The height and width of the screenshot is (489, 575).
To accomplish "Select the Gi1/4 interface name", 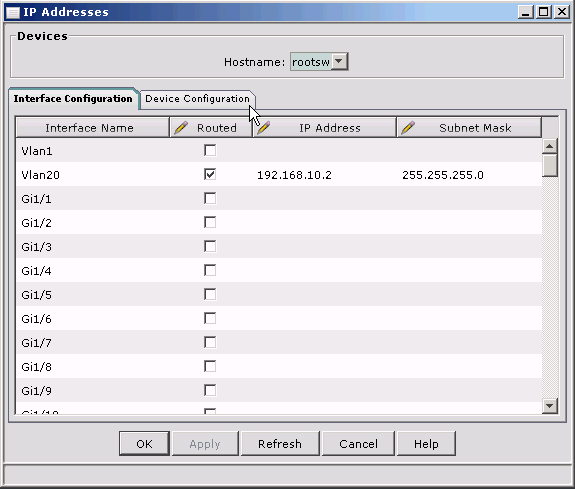I will [36, 271].
